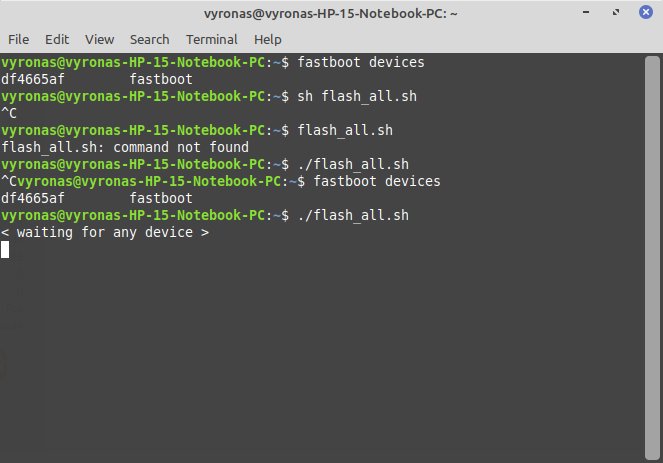Click the first 'df4665af' device serial
Viewport: 663px width, 463px height.
click(x=33, y=80)
